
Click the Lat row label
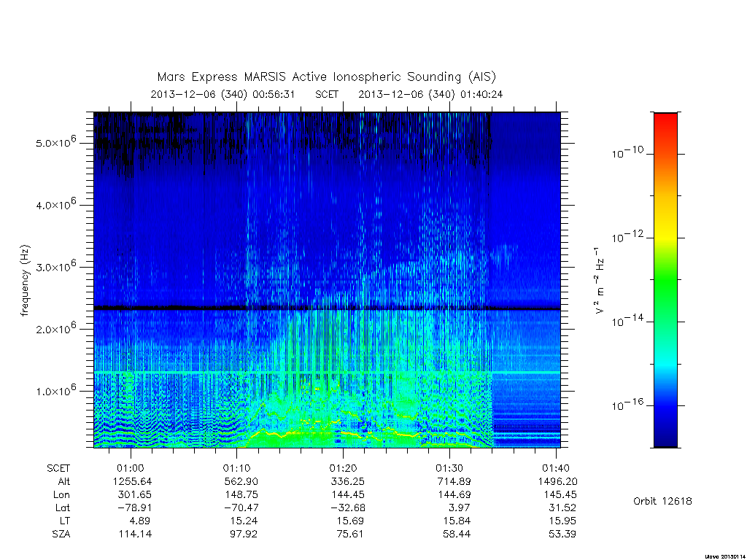63,507
